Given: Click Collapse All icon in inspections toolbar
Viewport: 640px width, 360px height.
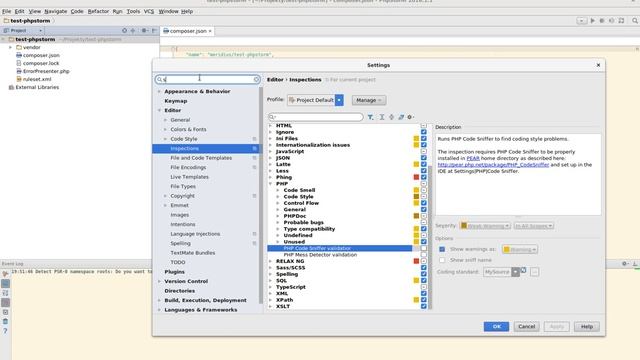Looking at the screenshot, I should [391, 117].
